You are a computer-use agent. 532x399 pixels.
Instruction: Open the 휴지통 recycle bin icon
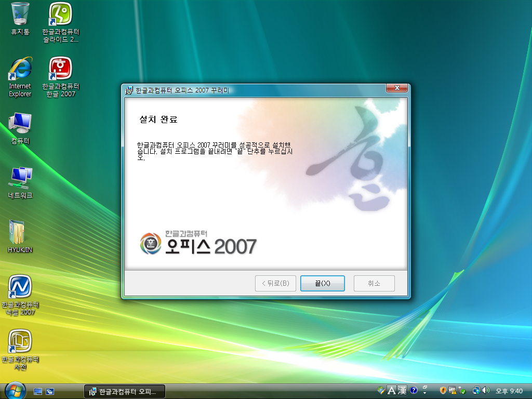point(20,19)
